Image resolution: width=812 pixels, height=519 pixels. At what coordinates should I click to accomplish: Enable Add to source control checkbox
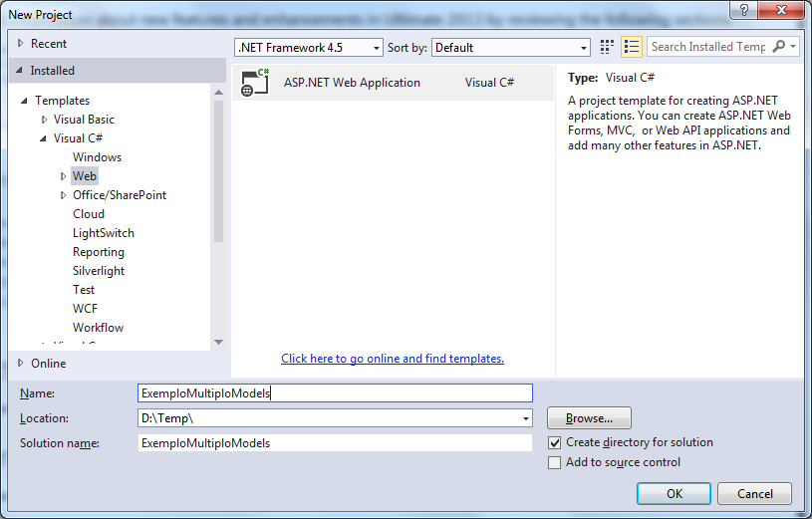click(x=554, y=462)
